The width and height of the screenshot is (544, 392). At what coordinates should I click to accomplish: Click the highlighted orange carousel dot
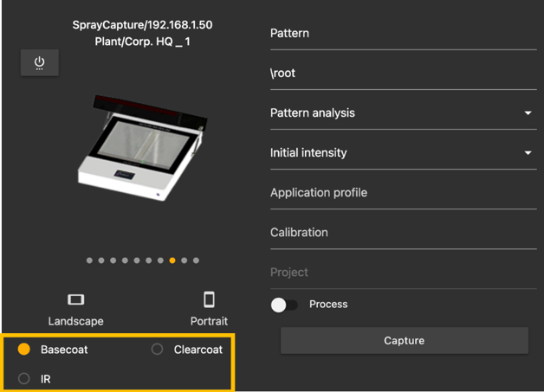172,260
